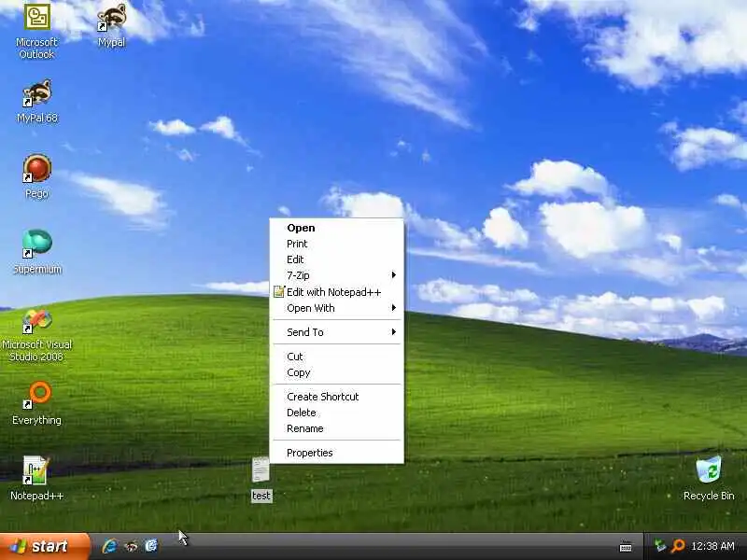Screen dimensions: 747x560
Task: Expand the 7-Zip submenu
Action: point(336,275)
